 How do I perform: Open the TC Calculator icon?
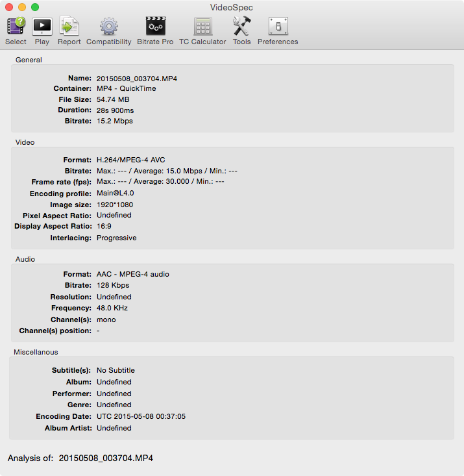pos(202,27)
